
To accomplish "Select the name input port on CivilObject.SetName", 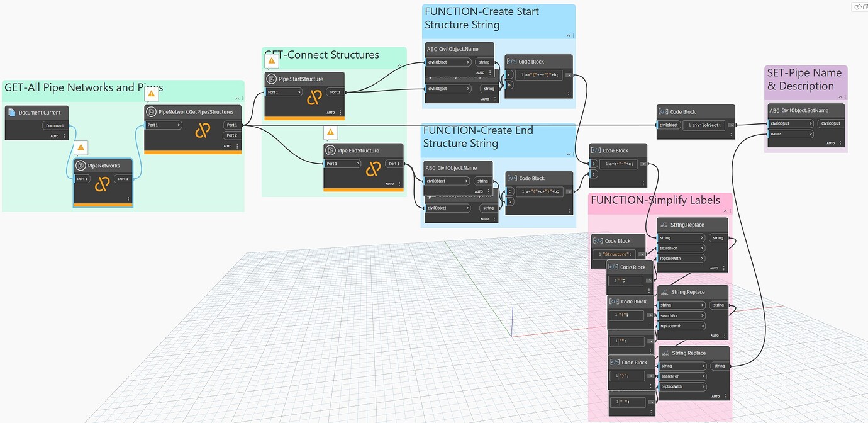I will (791, 133).
